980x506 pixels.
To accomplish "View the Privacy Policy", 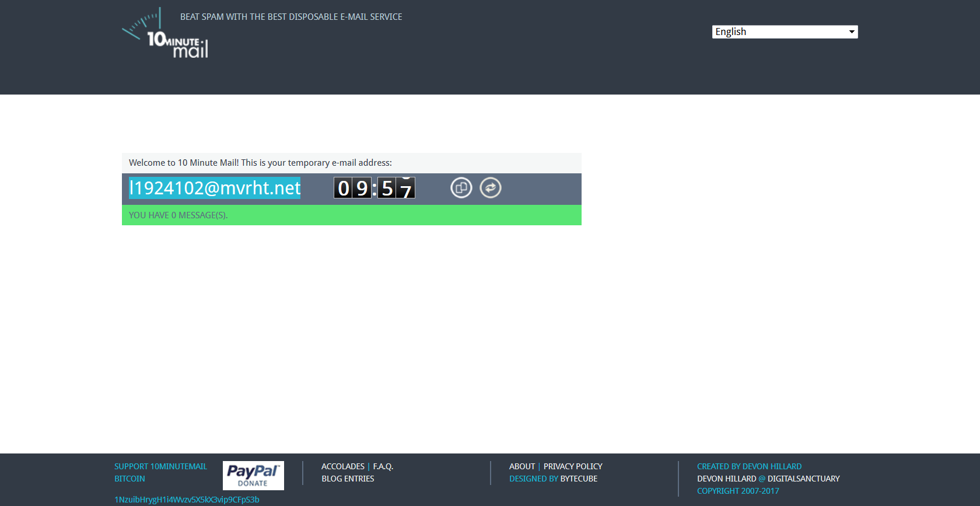I will pyautogui.click(x=573, y=466).
